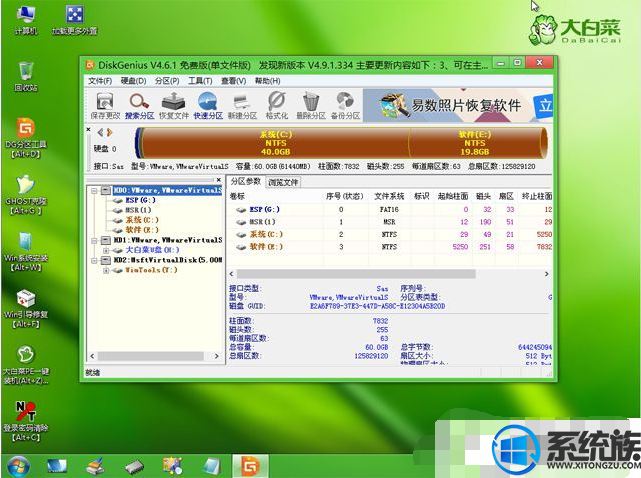Close the disk map bar with its x
This screenshot has height=478, width=641.
pyautogui.click(x=88, y=129)
